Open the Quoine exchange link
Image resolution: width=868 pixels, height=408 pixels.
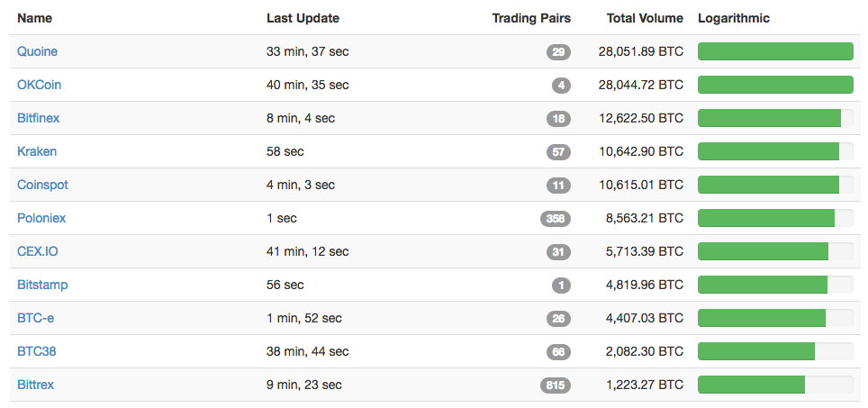37,51
